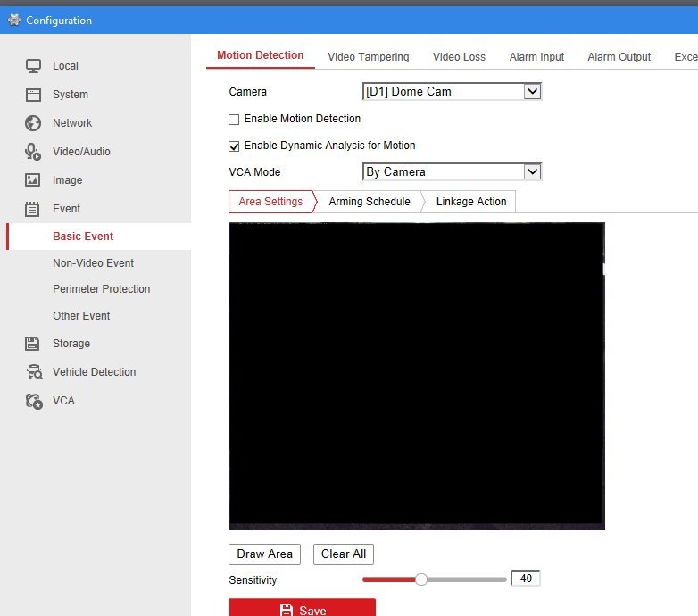Expand the VCA Mode dropdown
Image resolution: width=698 pixels, height=616 pixels.
point(452,171)
